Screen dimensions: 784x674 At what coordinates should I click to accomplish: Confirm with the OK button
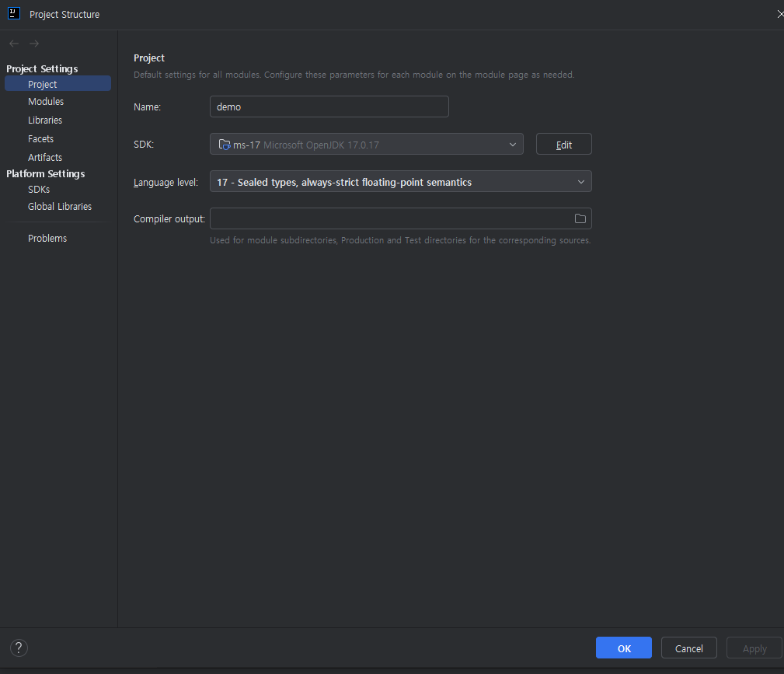click(x=623, y=648)
